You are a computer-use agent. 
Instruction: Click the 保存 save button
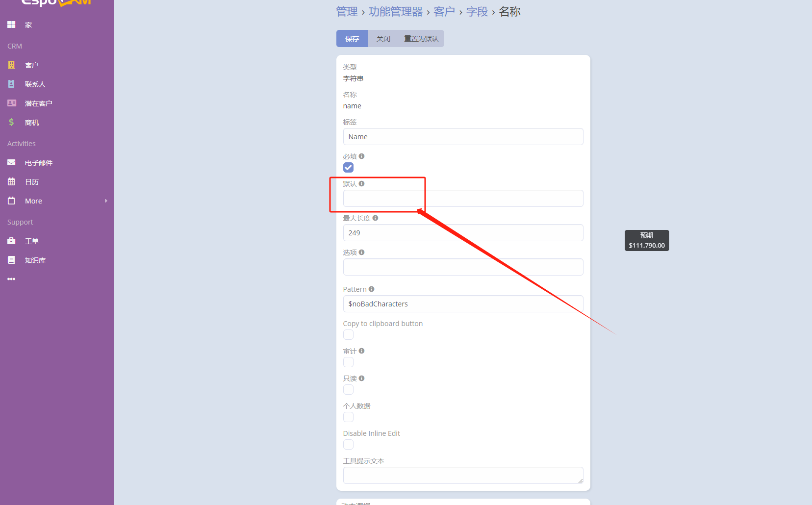coord(352,38)
